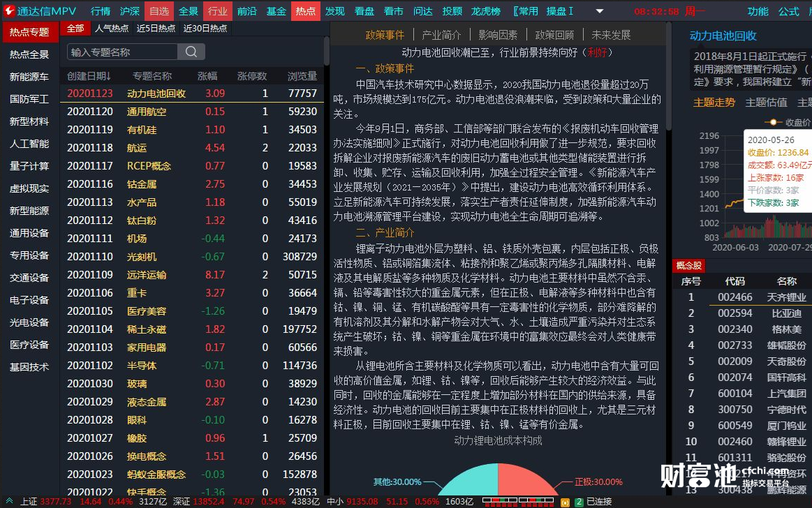Sort by 涨幅 column header
This screenshot has width=812, height=508.
coord(207,76)
